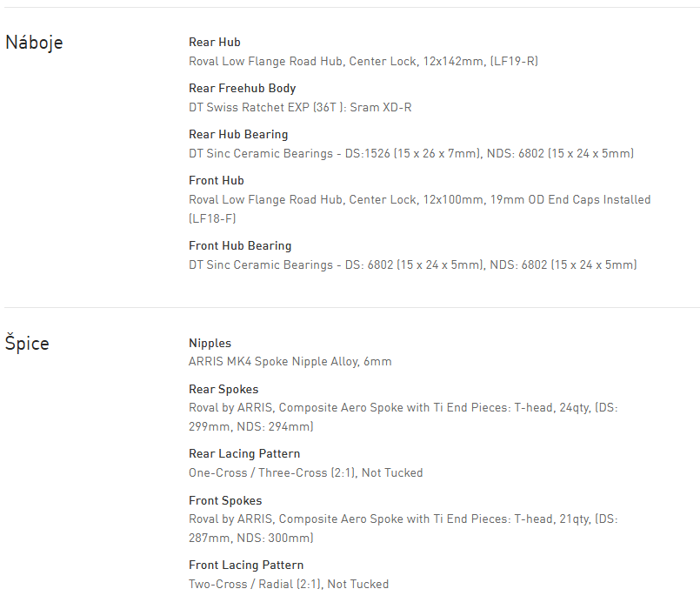Select the Rear Hub Bearing label
Viewport: 700px width, 609px height.
pyautogui.click(x=238, y=134)
